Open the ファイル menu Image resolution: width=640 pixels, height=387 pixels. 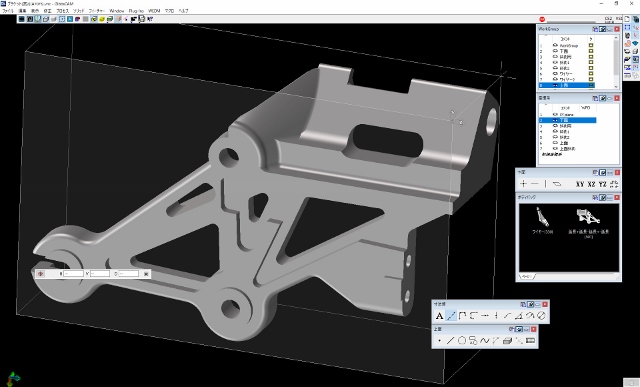(8, 11)
